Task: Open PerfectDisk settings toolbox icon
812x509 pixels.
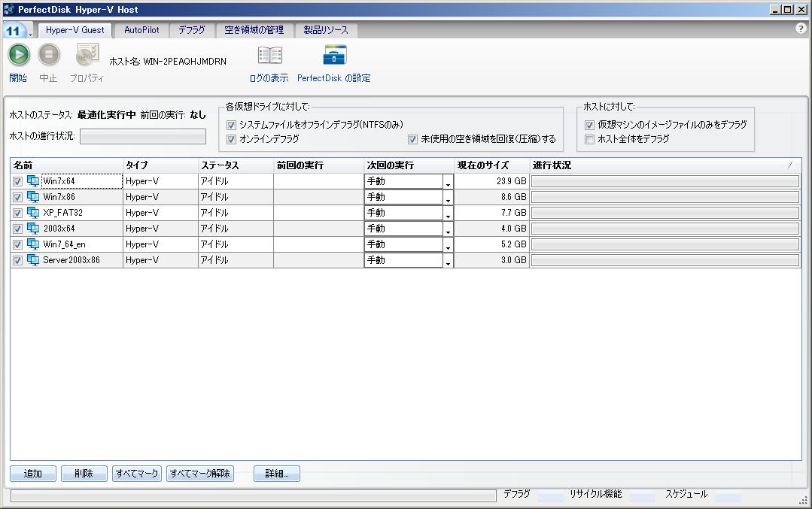Action: (334, 55)
